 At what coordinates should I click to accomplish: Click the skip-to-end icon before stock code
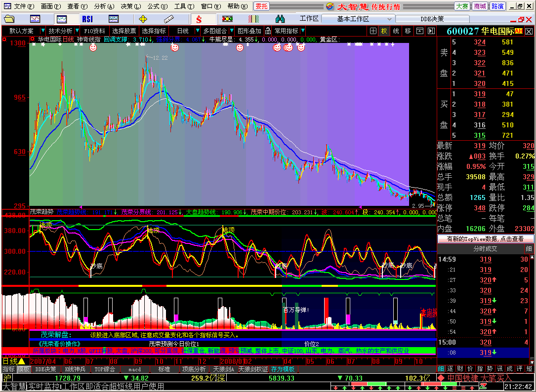[431, 31]
